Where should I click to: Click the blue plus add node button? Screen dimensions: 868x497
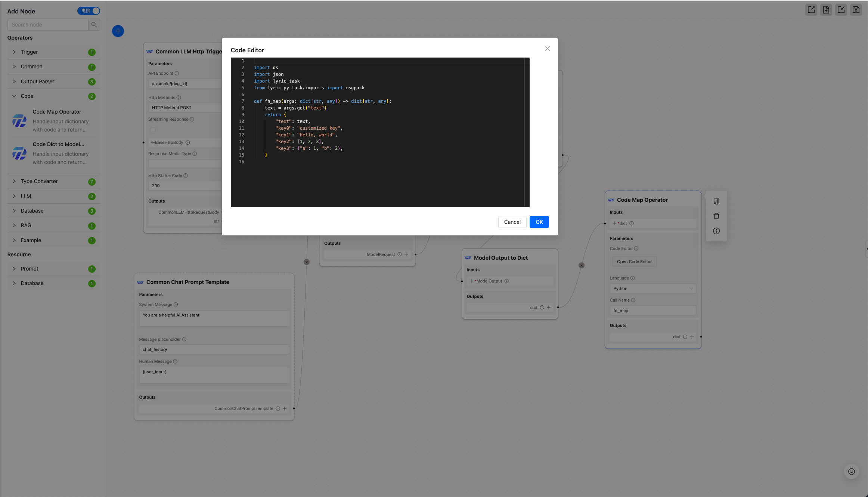click(x=118, y=31)
